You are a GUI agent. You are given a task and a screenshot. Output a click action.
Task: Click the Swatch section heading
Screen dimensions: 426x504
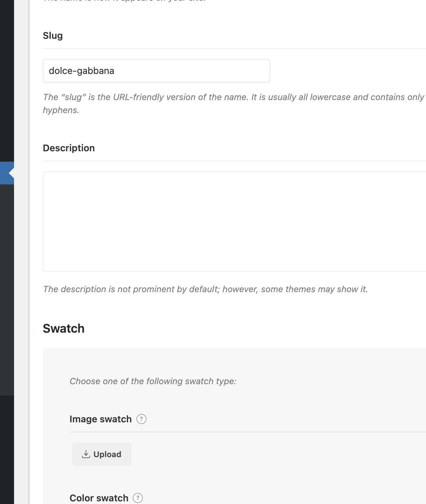tap(64, 329)
